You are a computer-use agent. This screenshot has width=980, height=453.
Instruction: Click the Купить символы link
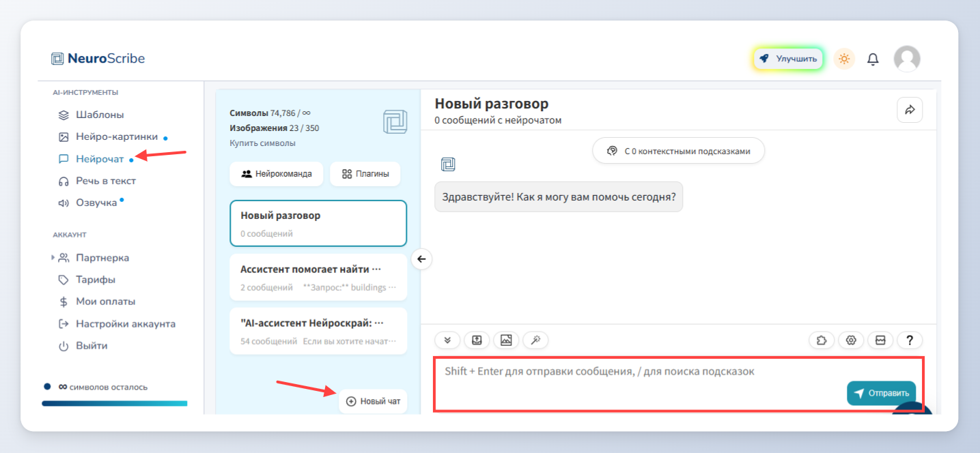(262, 143)
